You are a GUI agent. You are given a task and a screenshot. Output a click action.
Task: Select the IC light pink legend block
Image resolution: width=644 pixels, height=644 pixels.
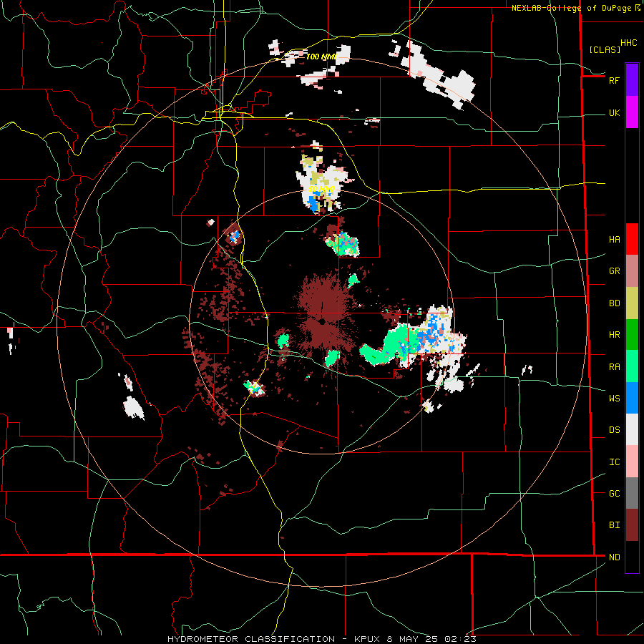pyautogui.click(x=632, y=462)
